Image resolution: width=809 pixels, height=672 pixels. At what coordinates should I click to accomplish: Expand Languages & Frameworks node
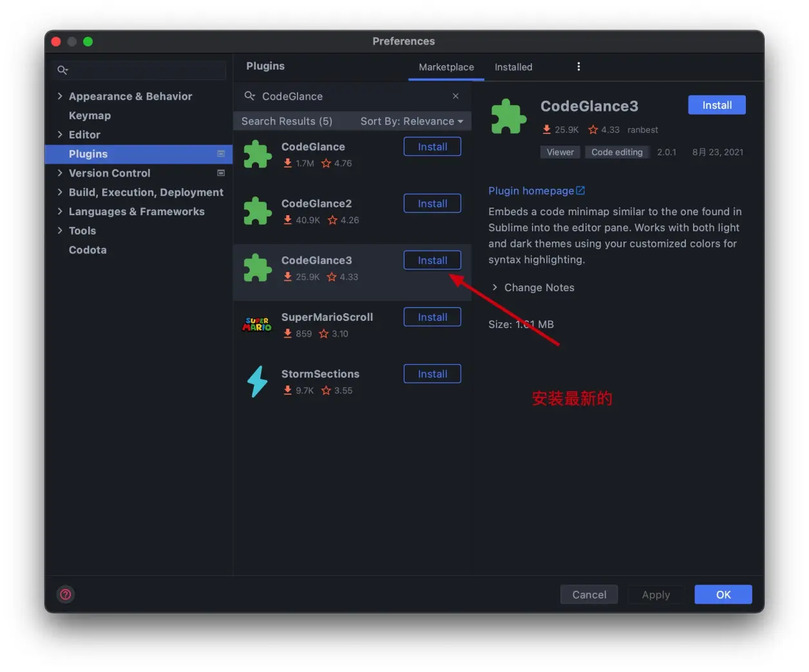pos(60,211)
